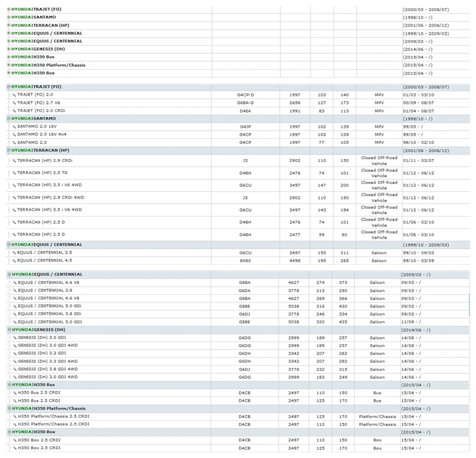Viewport: 476px width, 458px height.
Task: Open details icon for TERRACAN (HP) 2.5 TD
Action: tap(14, 173)
